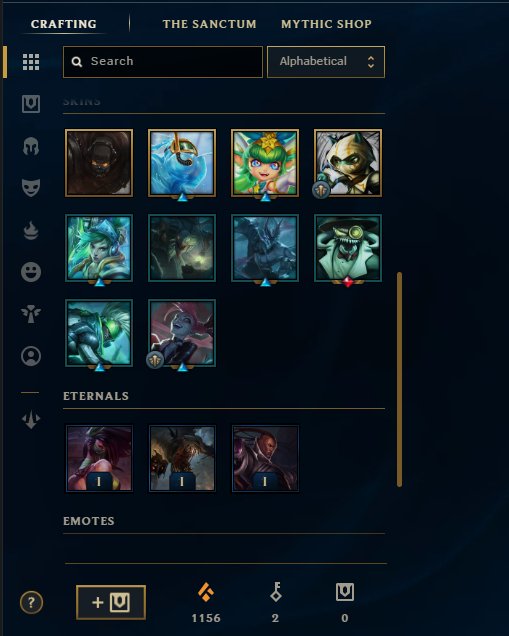Filter loot by skins mask icon
Viewport: 509px width, 636px height.
click(31, 188)
